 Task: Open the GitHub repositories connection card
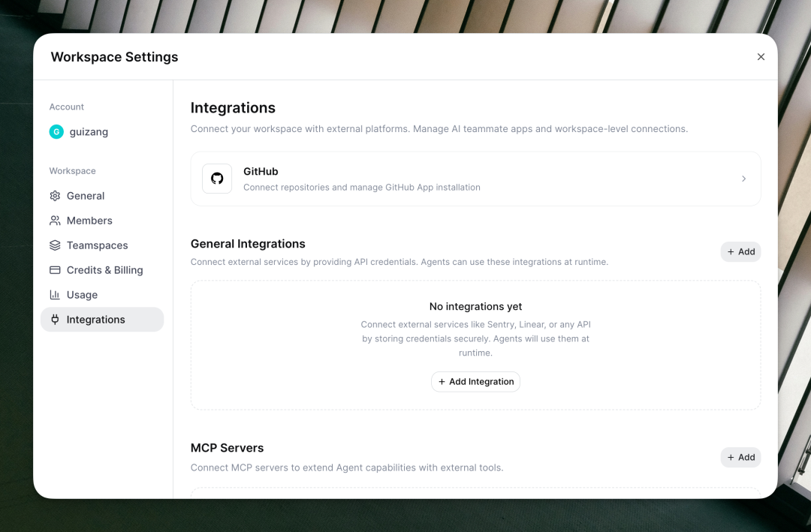pyautogui.click(x=475, y=179)
